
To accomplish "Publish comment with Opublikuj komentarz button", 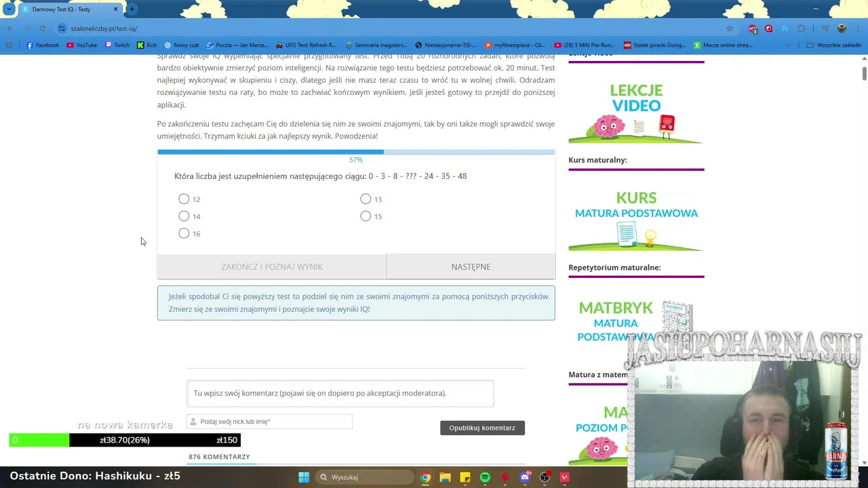I will click(x=482, y=428).
